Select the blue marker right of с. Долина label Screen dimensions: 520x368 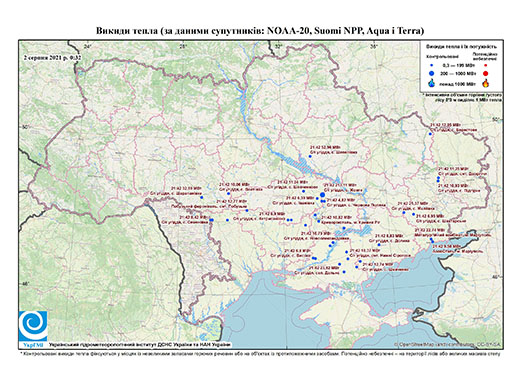pos(379,245)
